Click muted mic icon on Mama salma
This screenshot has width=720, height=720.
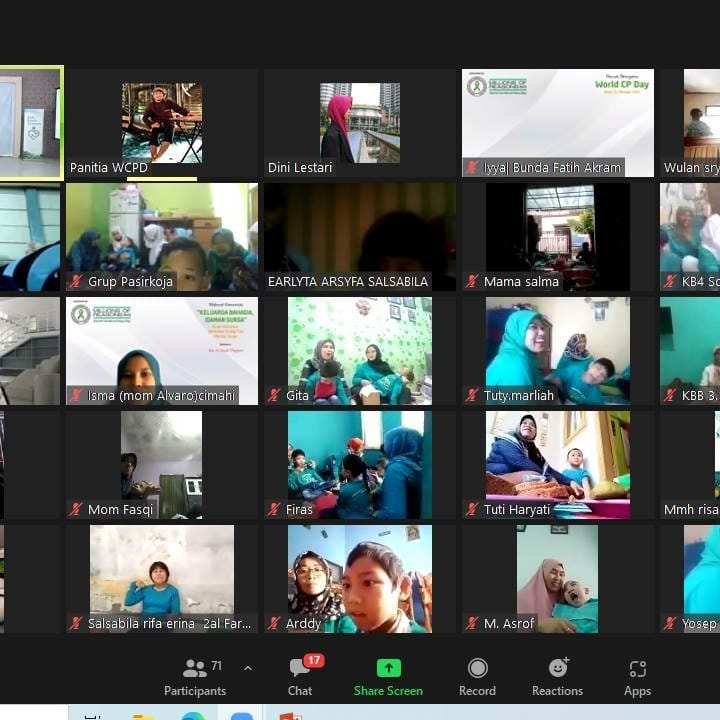click(472, 281)
